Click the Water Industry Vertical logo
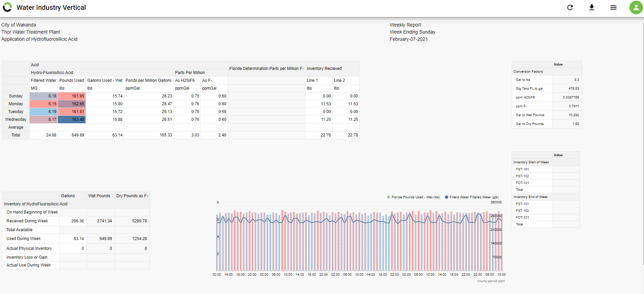The width and height of the screenshot is (644, 294). point(7,7)
